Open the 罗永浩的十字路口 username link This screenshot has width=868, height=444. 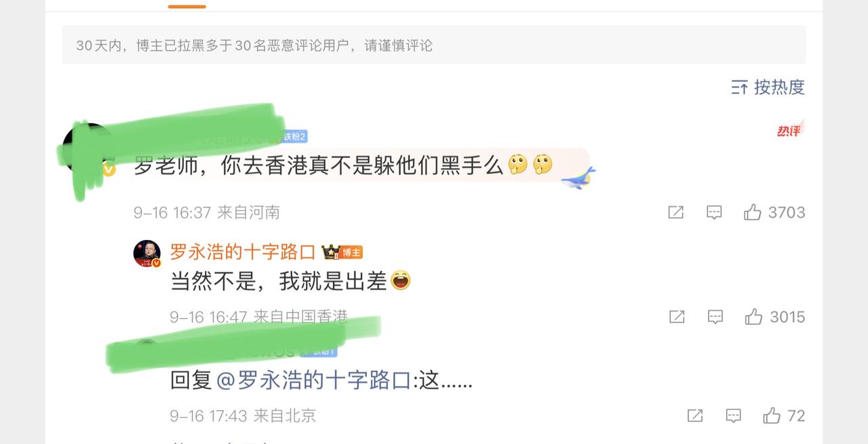[243, 252]
